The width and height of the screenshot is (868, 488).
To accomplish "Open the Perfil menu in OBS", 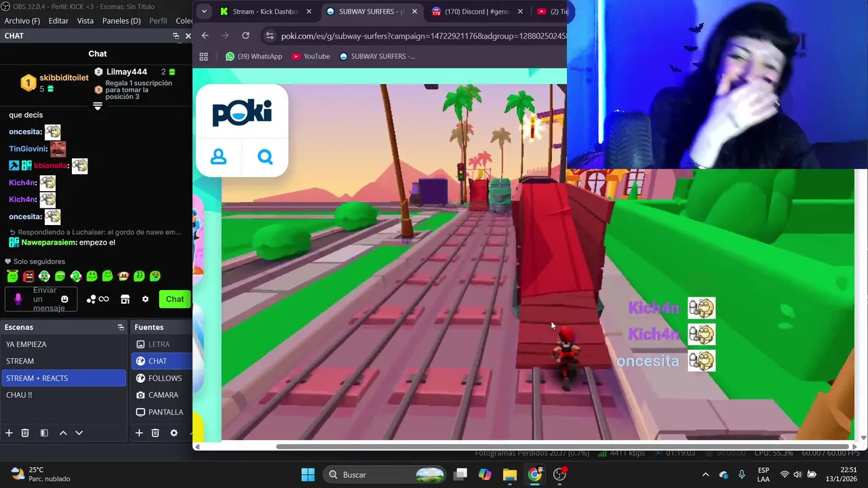I will click(x=158, y=21).
